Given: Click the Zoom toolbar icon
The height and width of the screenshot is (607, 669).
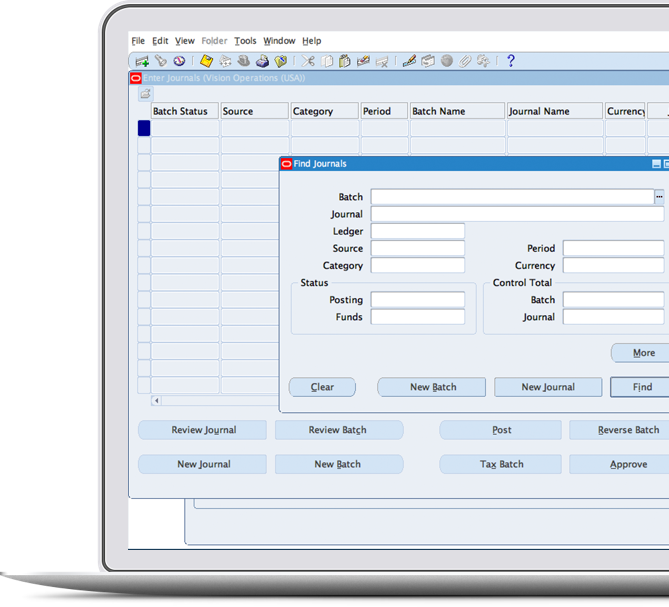Looking at the screenshot, I should (428, 61).
